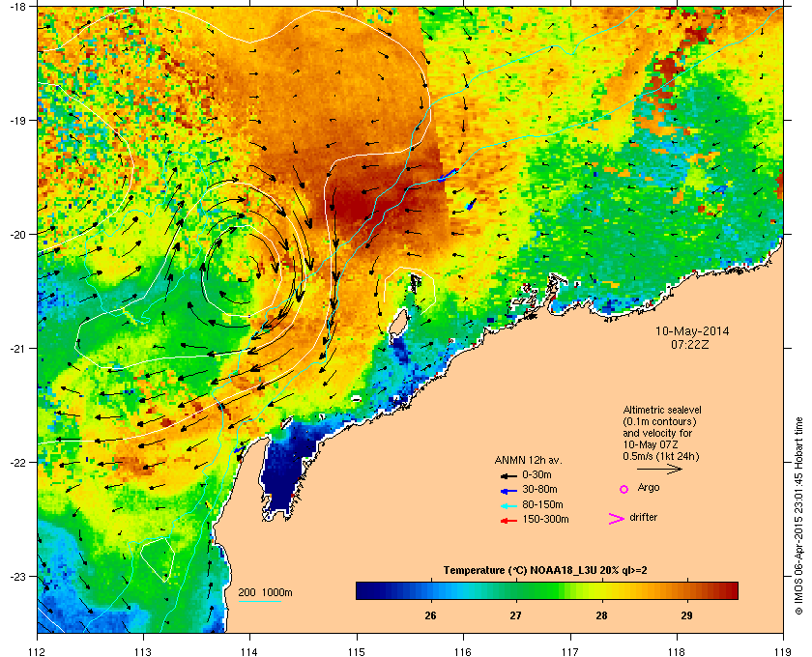Click the '115' longitude axis label
Screen dimensions: 812x657
click(x=357, y=651)
